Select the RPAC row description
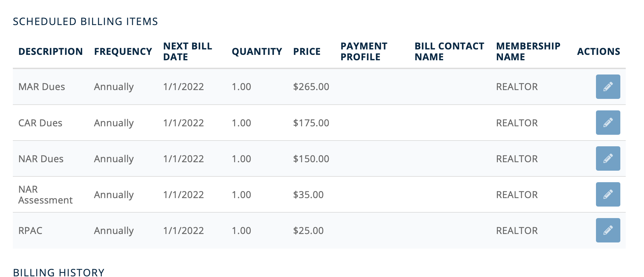Viewport: 644px width, 277px height. (30, 231)
